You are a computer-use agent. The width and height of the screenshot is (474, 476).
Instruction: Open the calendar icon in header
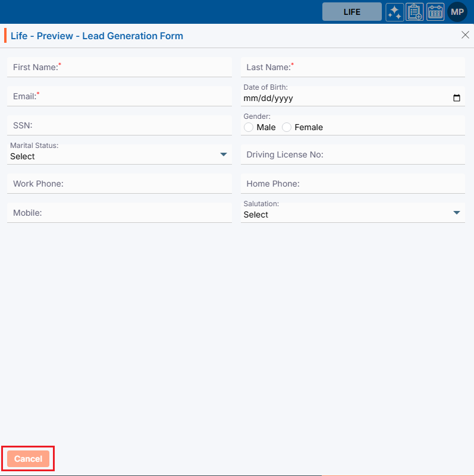tap(435, 12)
